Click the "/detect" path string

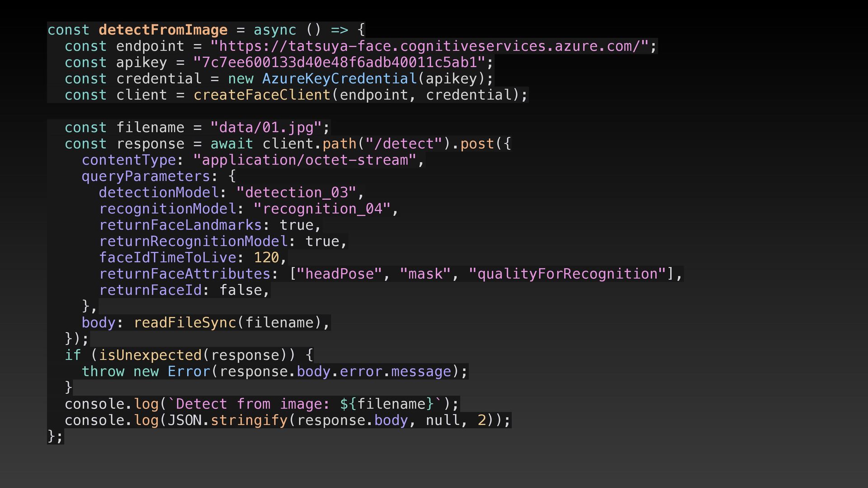coord(404,144)
